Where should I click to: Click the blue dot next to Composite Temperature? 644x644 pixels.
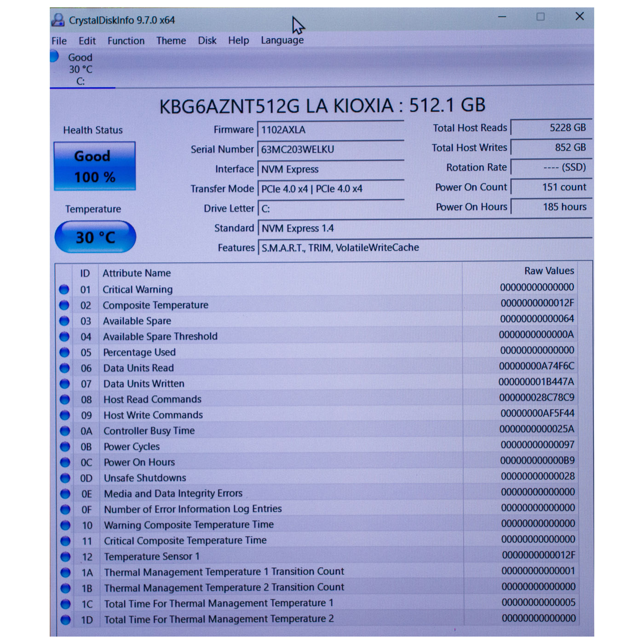[65, 305]
